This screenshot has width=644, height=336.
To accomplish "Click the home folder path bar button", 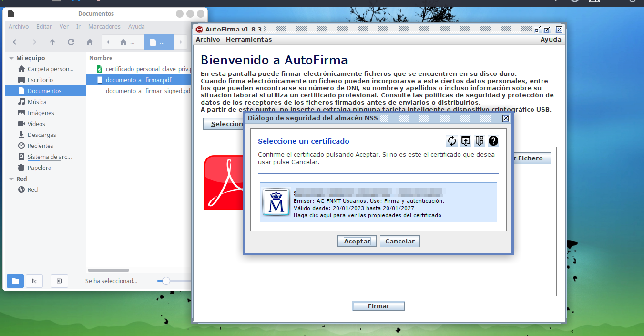I will [127, 42].
